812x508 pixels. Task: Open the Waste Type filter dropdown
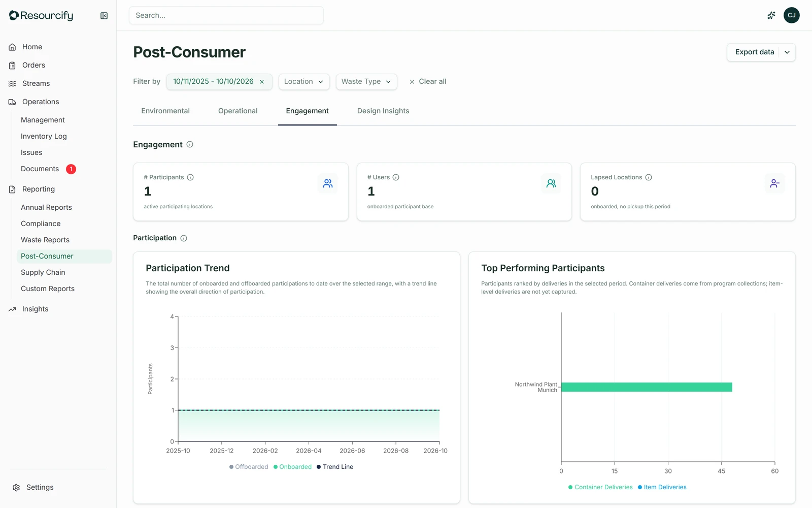[366, 82]
